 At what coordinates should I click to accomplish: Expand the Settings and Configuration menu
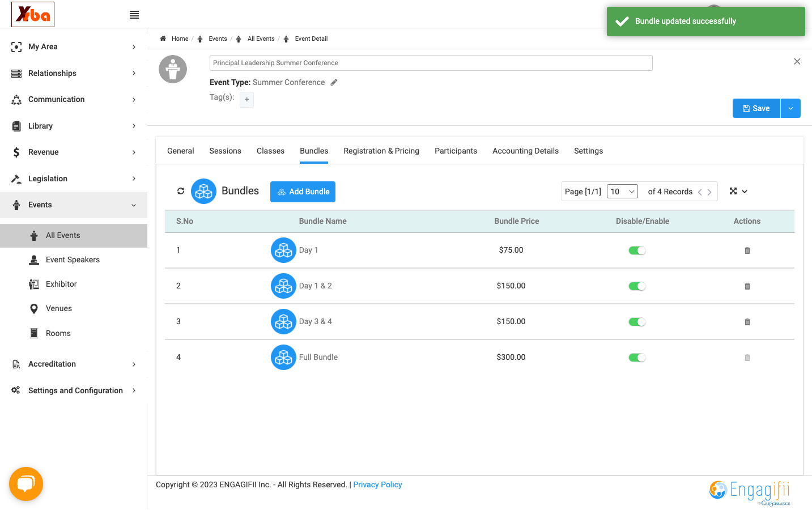74,390
